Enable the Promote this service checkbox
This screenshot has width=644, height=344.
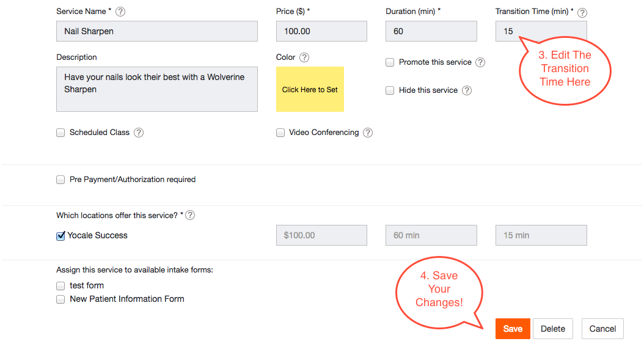(390, 62)
